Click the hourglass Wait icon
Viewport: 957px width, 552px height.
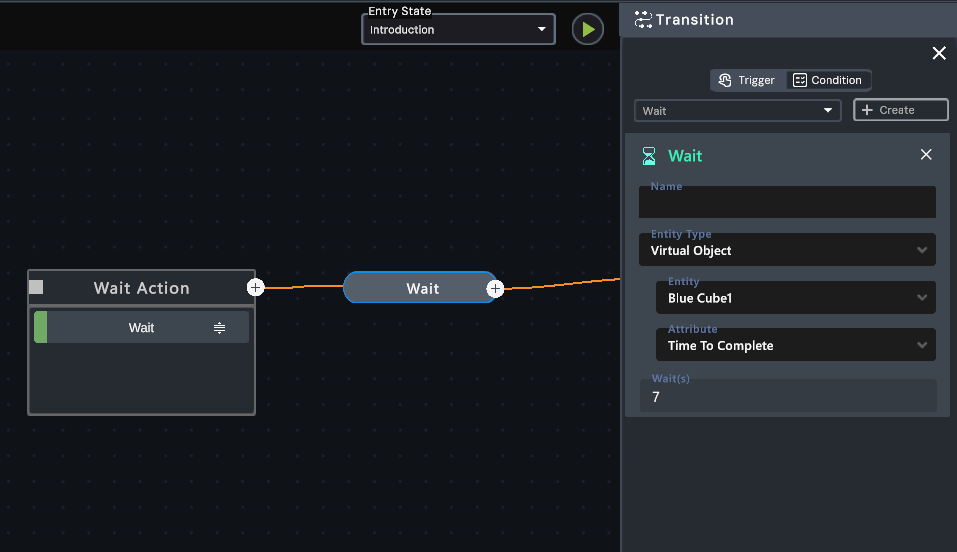[649, 156]
